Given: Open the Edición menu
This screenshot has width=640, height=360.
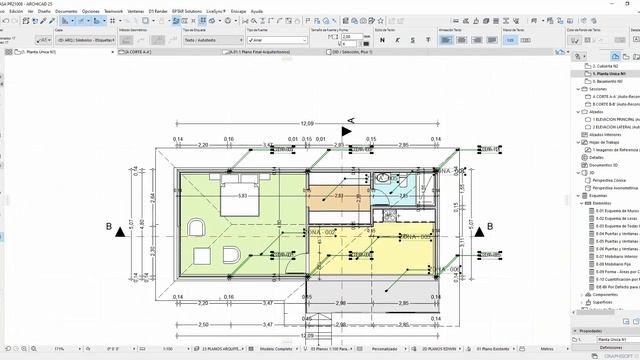Looking at the screenshot, I should click(x=16, y=11).
